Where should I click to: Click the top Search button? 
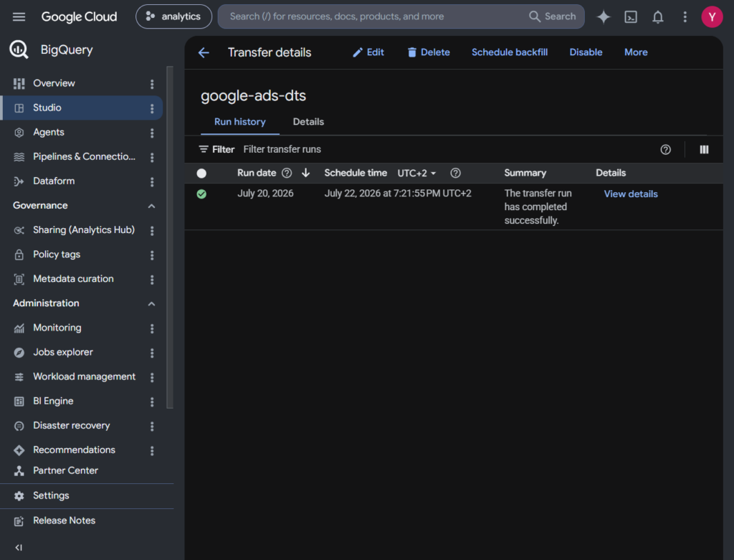(553, 16)
